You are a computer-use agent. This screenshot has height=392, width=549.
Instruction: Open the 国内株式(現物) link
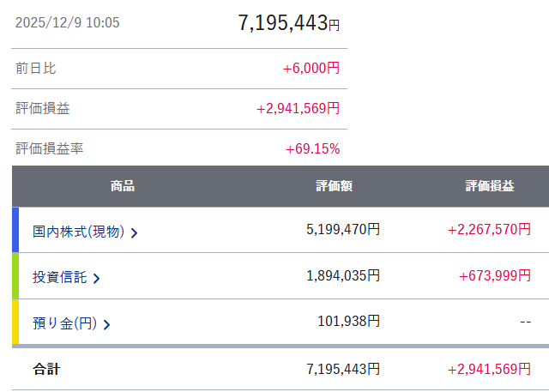[x=78, y=232]
